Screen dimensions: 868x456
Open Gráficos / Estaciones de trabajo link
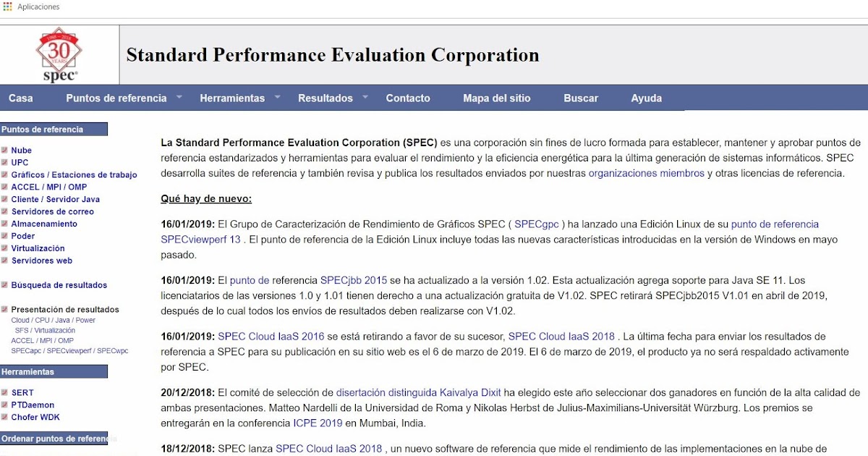point(74,175)
